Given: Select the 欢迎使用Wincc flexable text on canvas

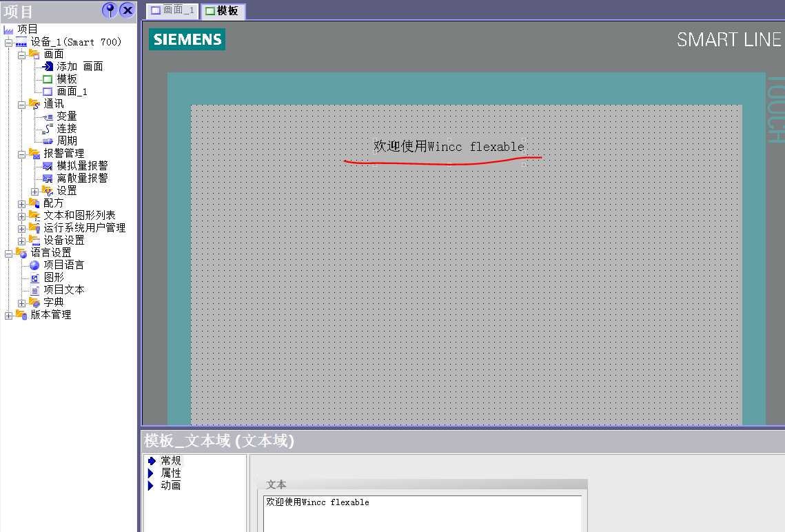Looking at the screenshot, I should (x=449, y=147).
